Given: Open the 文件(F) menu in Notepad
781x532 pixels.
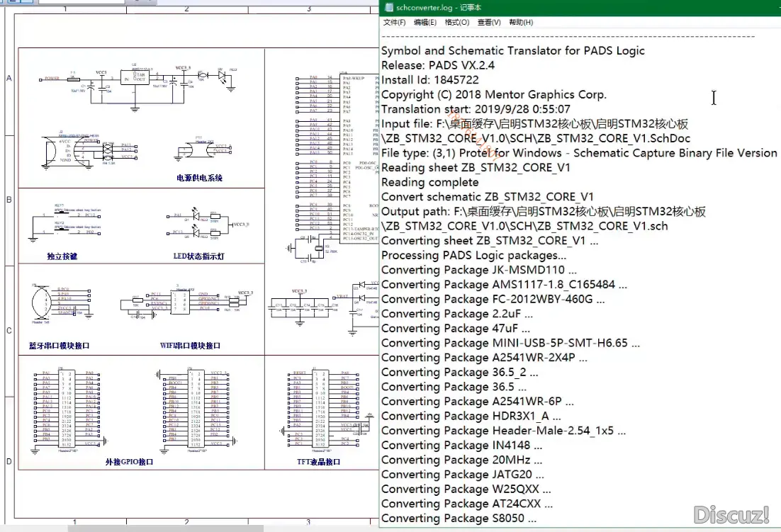Looking at the screenshot, I should pyautogui.click(x=394, y=23).
